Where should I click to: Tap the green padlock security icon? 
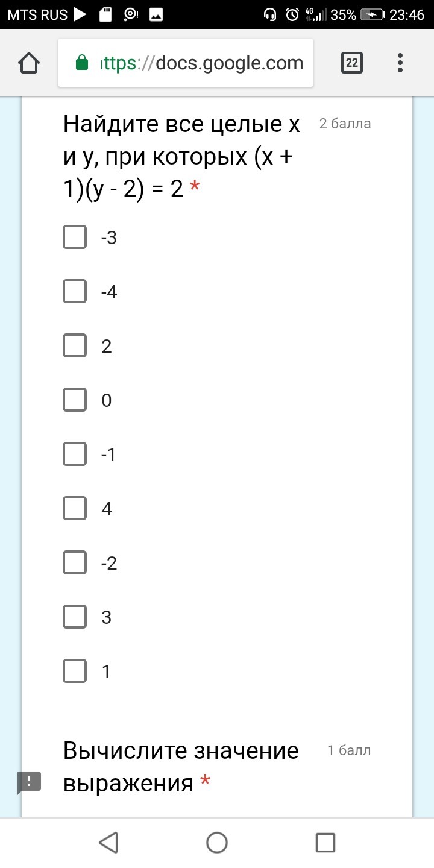(81, 63)
